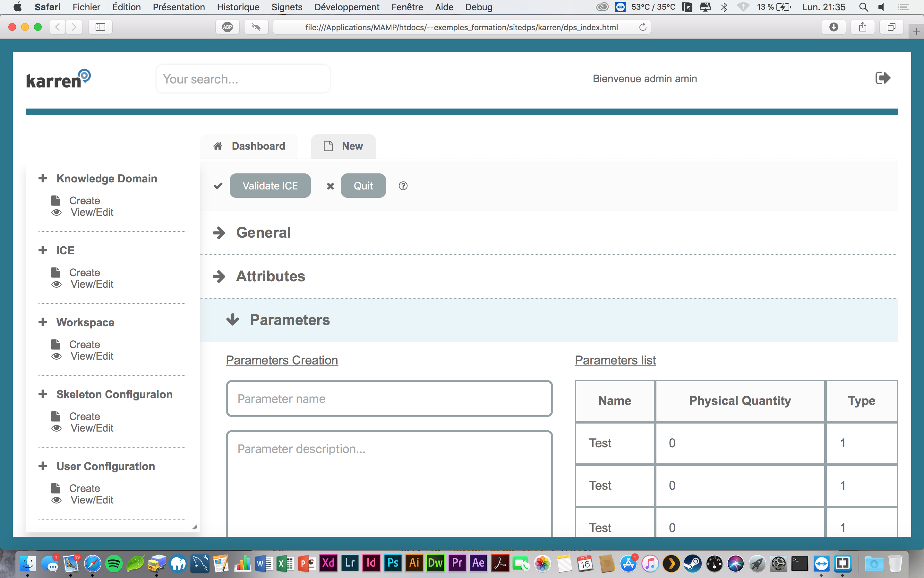Image resolution: width=924 pixels, height=578 pixels.
Task: Click Create under Knowledge Domain
Action: tap(84, 201)
